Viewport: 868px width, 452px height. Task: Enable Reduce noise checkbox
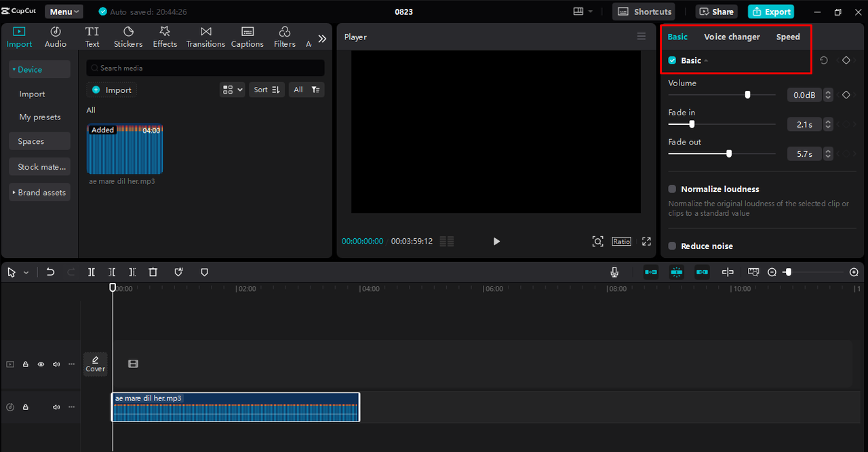[x=672, y=246]
